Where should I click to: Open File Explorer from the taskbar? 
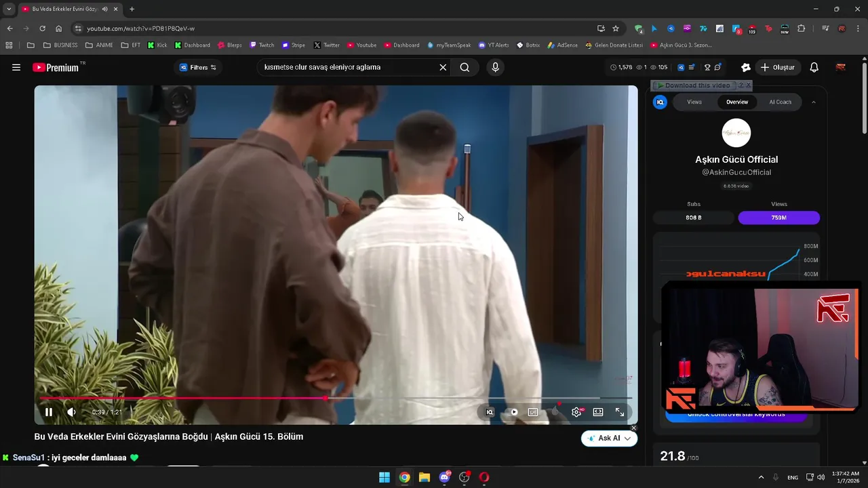coord(425,477)
